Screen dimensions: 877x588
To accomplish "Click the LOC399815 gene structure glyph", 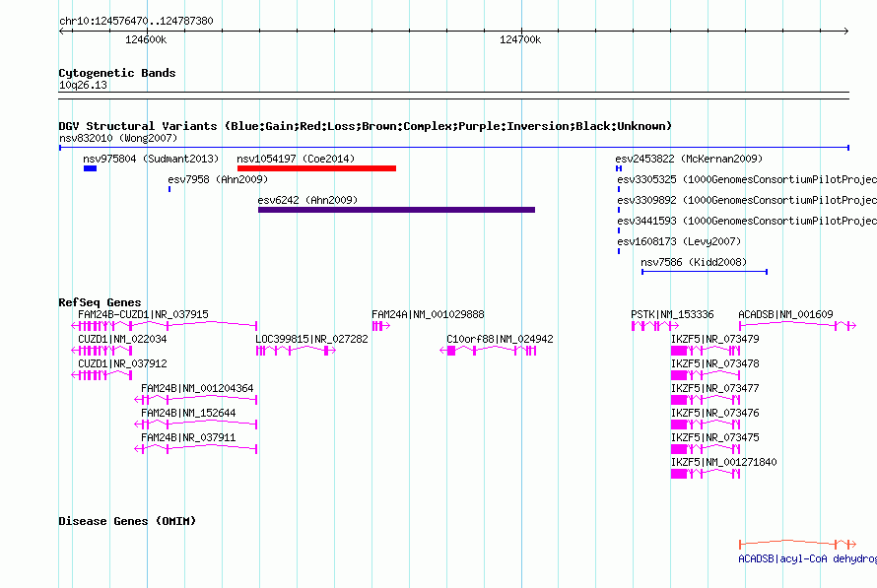I will [296, 351].
